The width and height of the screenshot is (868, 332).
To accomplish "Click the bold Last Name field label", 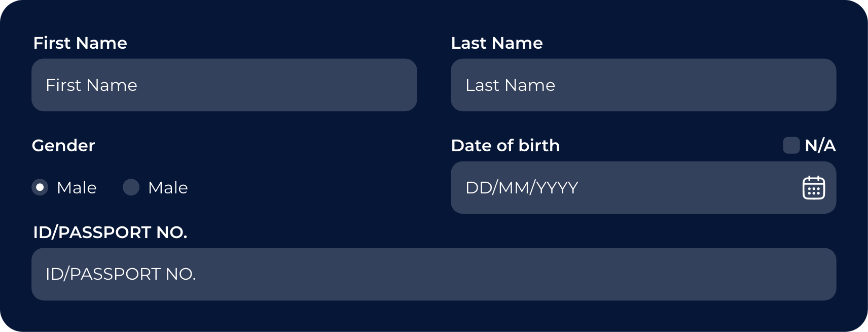I will (x=497, y=43).
